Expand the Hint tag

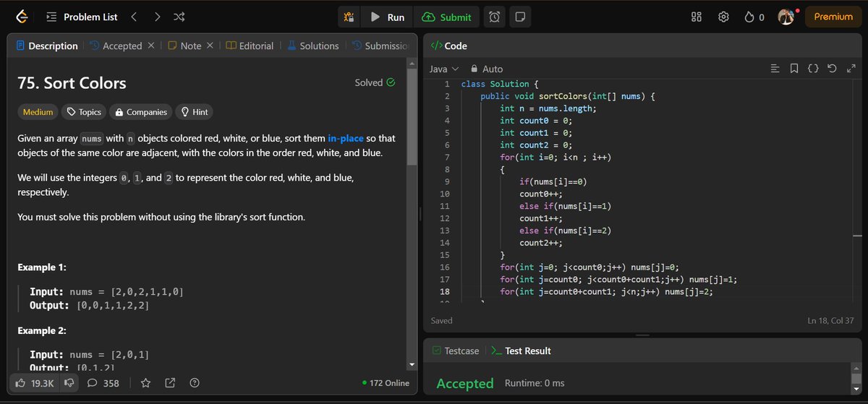click(195, 112)
